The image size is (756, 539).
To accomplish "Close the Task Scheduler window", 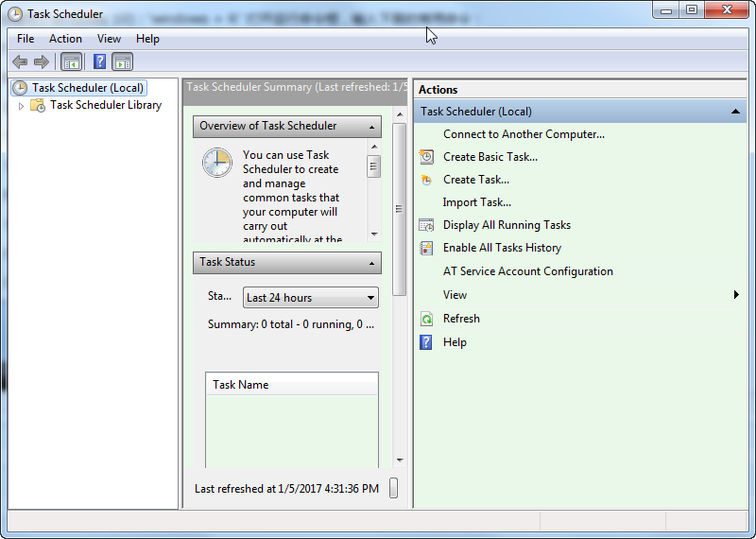I will [x=727, y=9].
